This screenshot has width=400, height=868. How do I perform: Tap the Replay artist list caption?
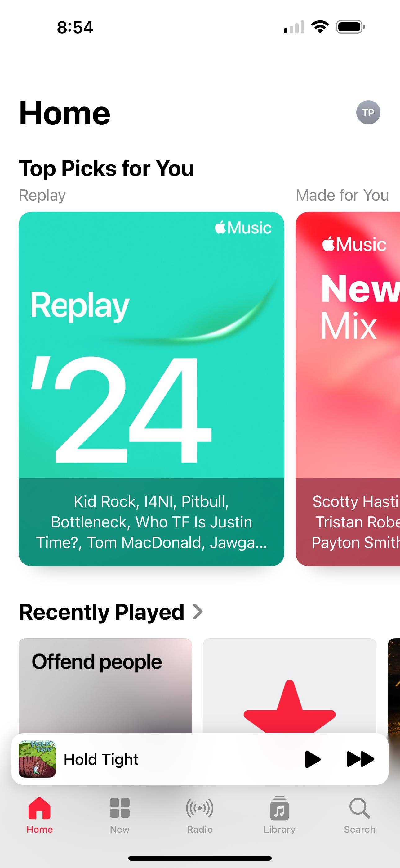coord(151,522)
